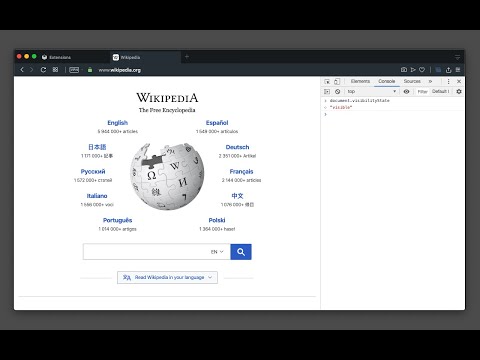The width and height of the screenshot is (480, 360).
Task: Close the DevTools panel
Action: click(459, 81)
